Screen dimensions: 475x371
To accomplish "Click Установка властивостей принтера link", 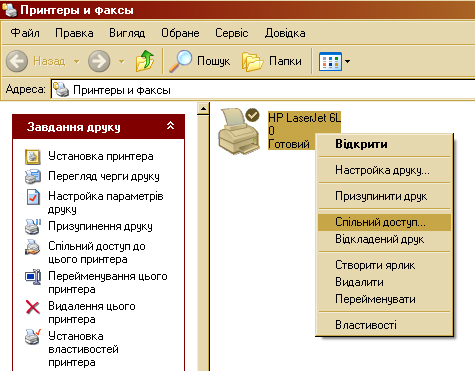I will pos(83,349).
